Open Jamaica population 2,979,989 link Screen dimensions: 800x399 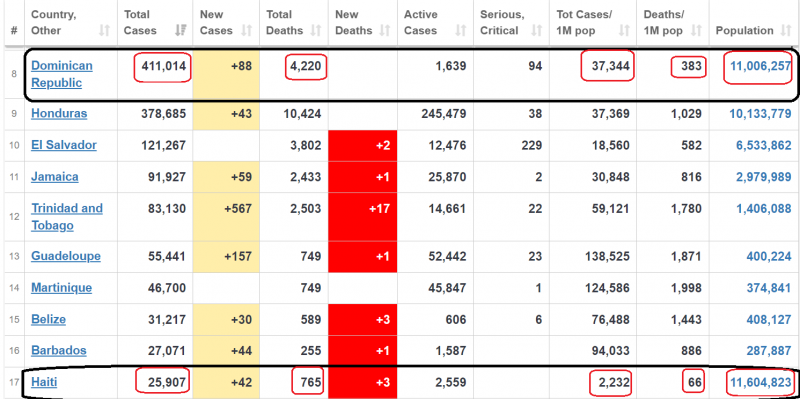point(763,177)
